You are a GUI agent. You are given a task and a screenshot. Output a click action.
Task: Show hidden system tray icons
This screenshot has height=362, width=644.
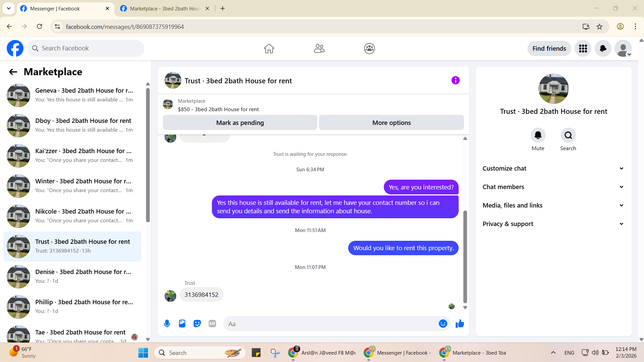tap(553, 353)
